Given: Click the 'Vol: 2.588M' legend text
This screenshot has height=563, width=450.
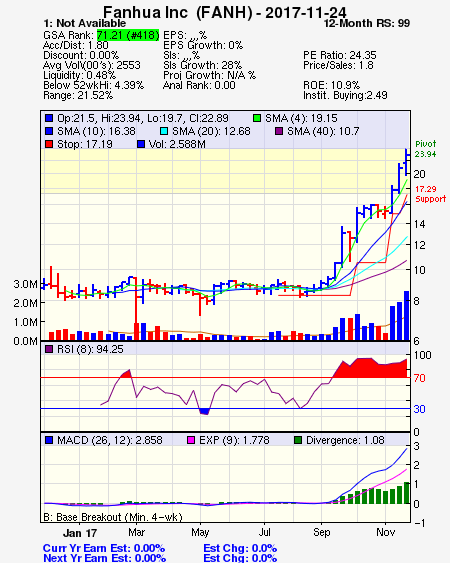Looking at the screenshot, I should 177,144.
